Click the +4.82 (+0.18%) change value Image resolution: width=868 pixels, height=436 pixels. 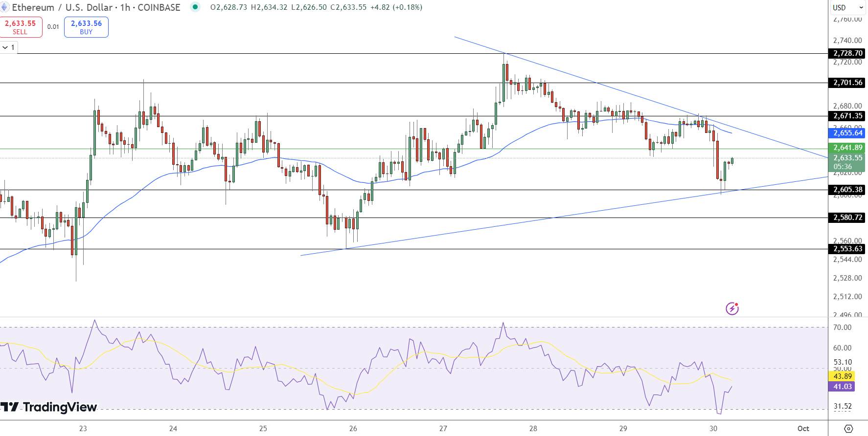(x=396, y=7)
